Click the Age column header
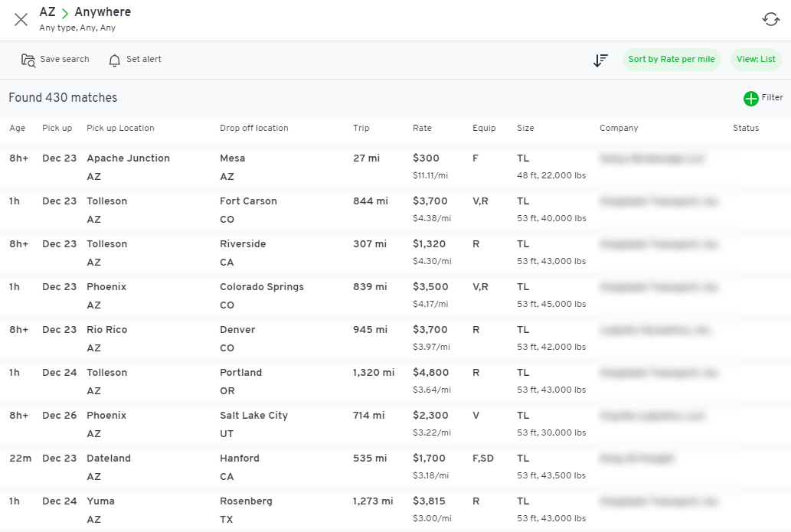This screenshot has height=532, width=791. pyautogui.click(x=18, y=129)
